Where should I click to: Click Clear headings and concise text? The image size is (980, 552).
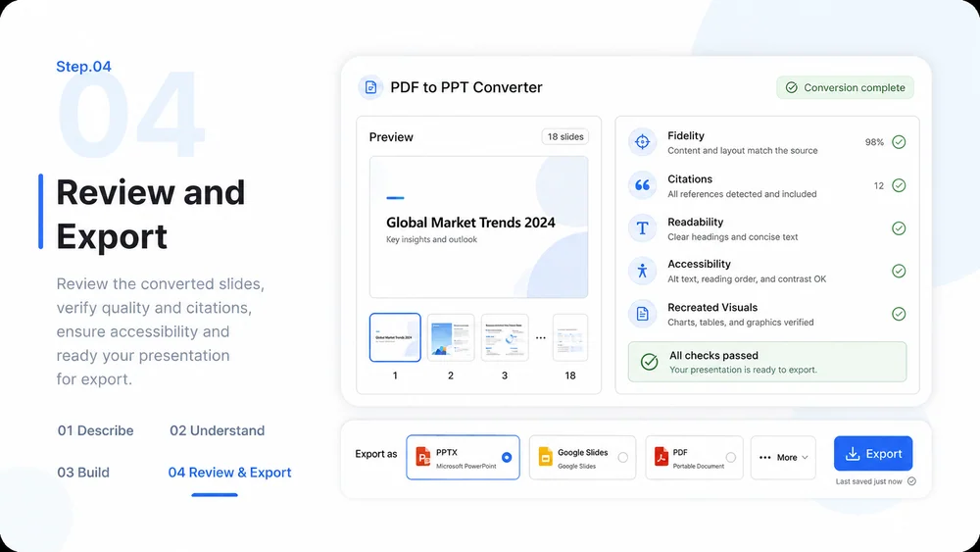(x=732, y=237)
